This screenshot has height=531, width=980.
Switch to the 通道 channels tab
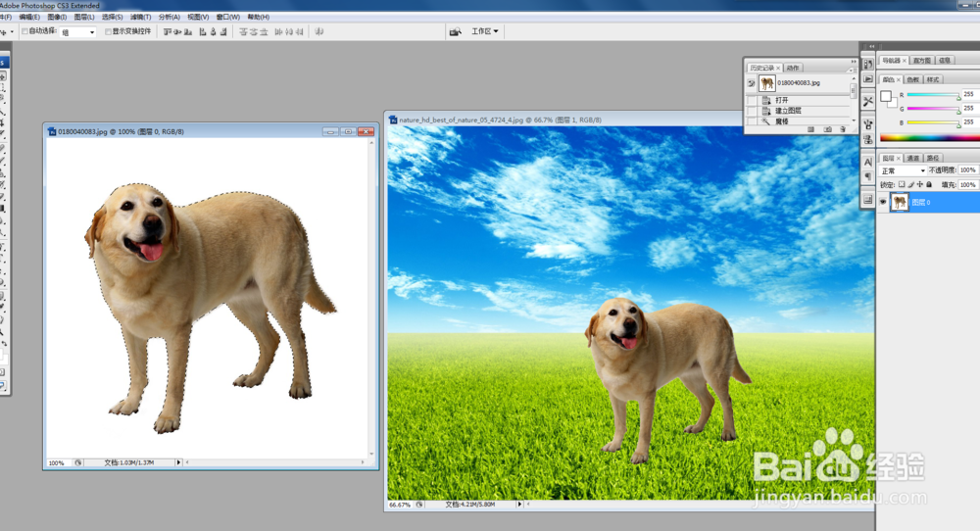[x=912, y=157]
